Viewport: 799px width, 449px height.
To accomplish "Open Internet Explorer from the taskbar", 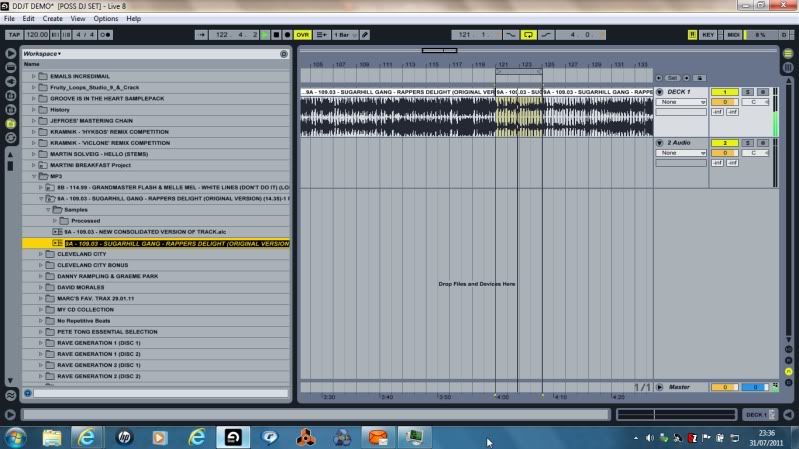I will click(x=87, y=437).
